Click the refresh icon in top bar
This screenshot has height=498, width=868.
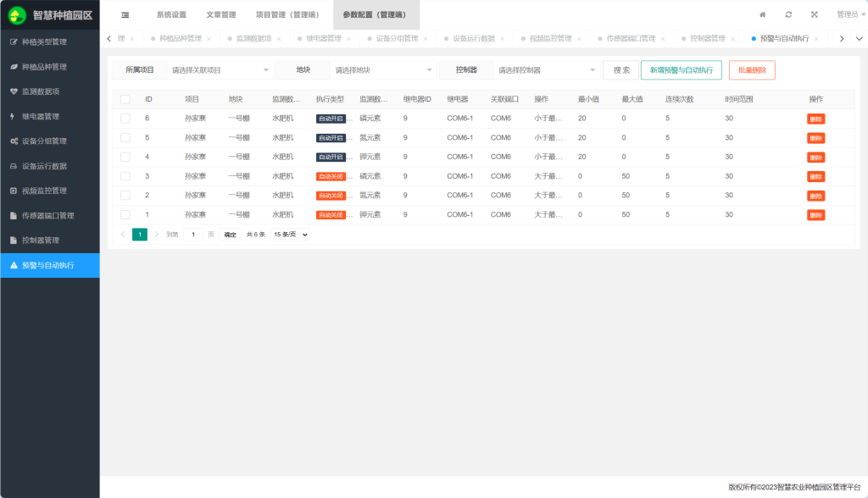pos(788,14)
